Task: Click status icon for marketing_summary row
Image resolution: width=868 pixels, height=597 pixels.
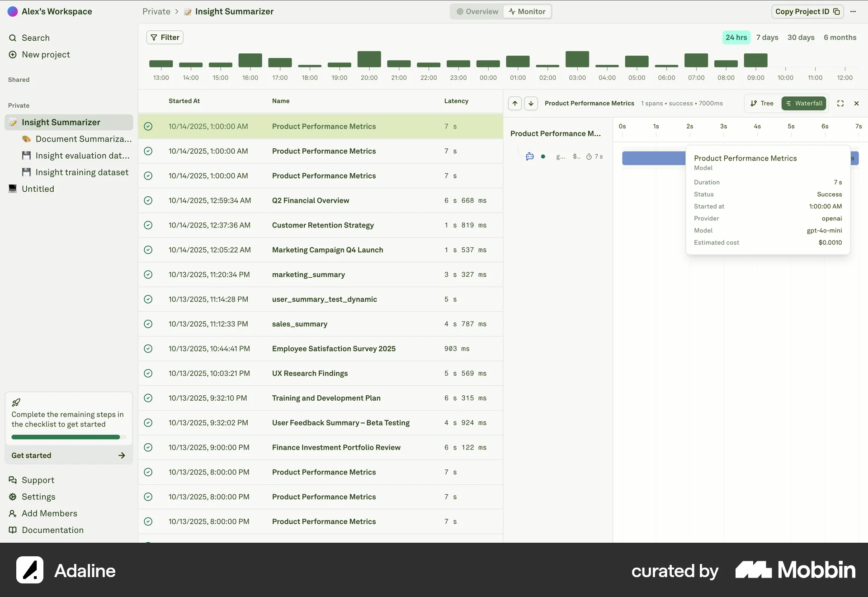Action: pos(148,275)
